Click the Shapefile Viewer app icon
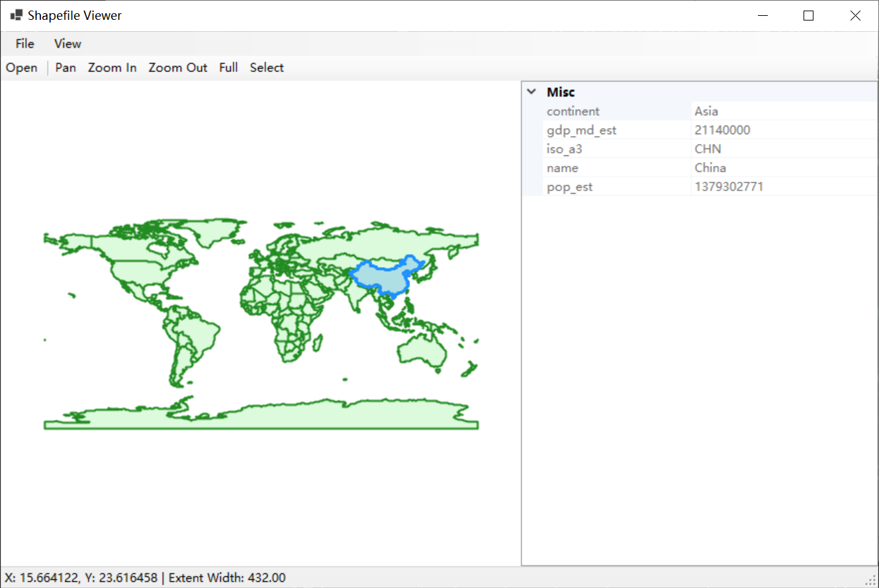The height and width of the screenshot is (588, 879). 16,15
